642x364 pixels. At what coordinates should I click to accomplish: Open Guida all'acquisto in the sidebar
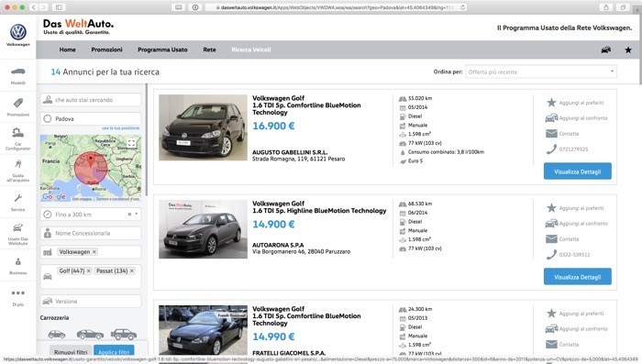[18, 171]
